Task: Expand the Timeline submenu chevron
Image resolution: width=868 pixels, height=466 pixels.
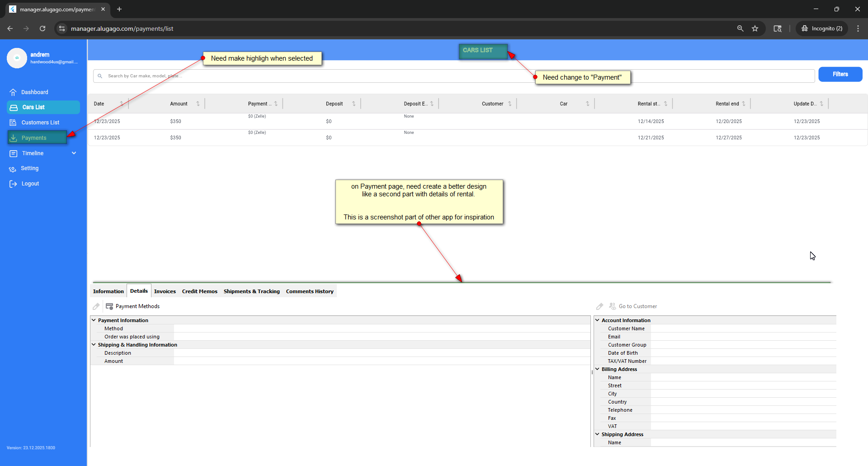Action: click(x=74, y=153)
